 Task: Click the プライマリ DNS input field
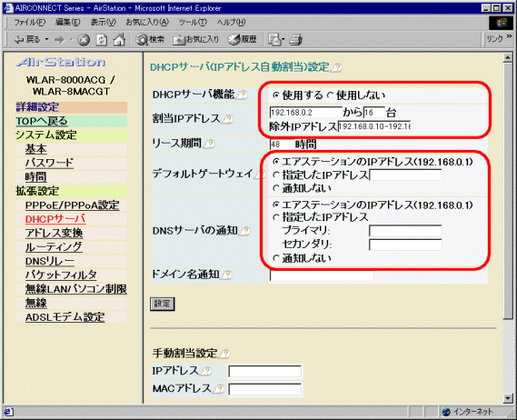pyautogui.click(x=405, y=231)
